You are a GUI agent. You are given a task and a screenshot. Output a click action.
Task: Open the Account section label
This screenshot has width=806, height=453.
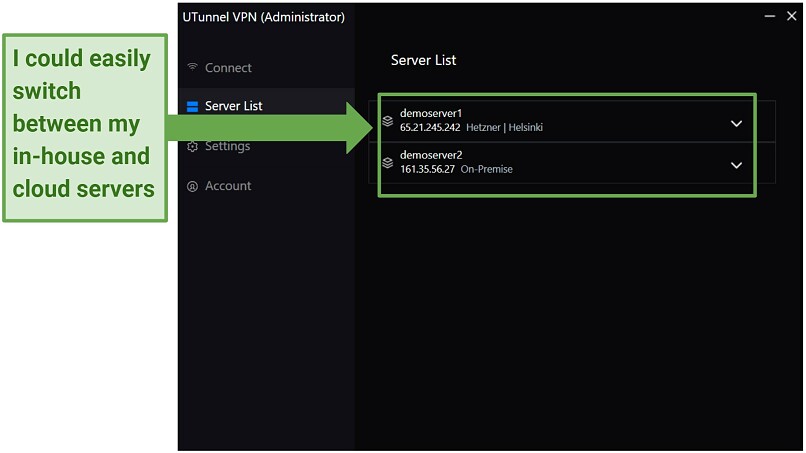coord(228,186)
